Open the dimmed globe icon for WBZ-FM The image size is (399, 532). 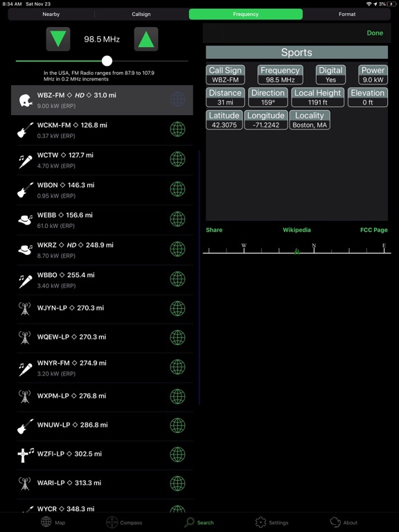coord(177,100)
